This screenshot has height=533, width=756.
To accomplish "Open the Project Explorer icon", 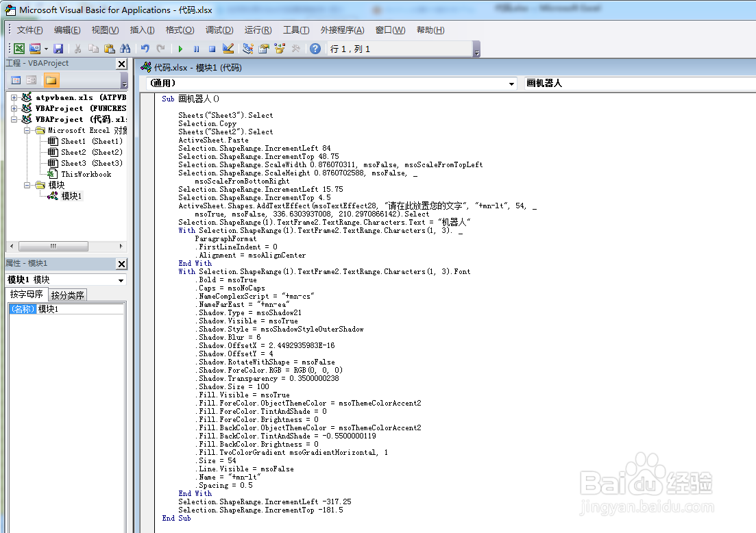I will coord(248,49).
